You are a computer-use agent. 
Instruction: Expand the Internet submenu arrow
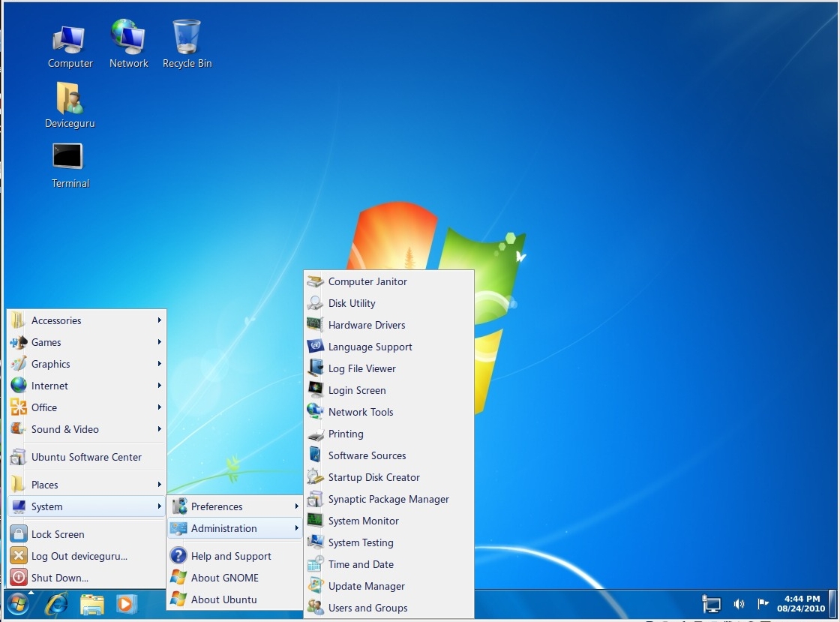point(159,386)
